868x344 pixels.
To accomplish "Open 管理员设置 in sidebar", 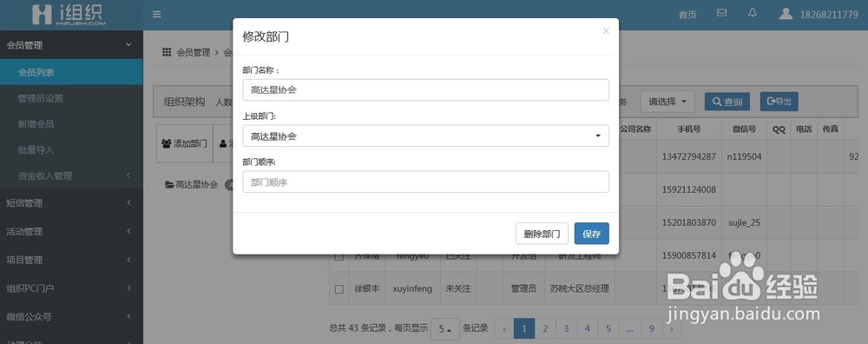I will pyautogui.click(x=71, y=98).
